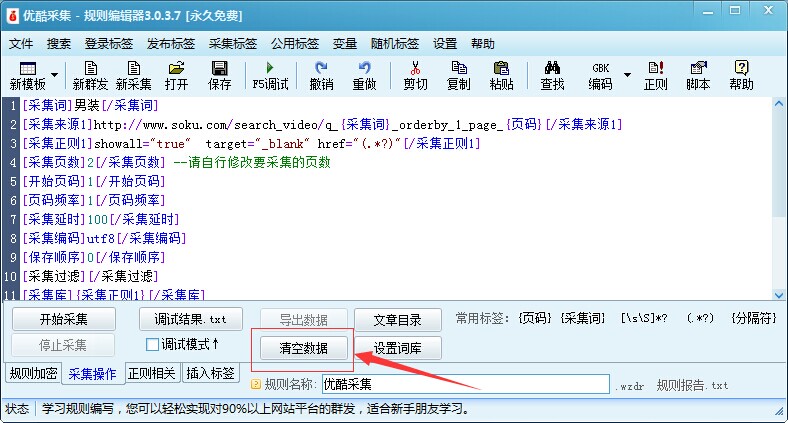The height and width of the screenshot is (423, 788).
Task: Start collecting with 开始采集 button
Action: [x=64, y=320]
